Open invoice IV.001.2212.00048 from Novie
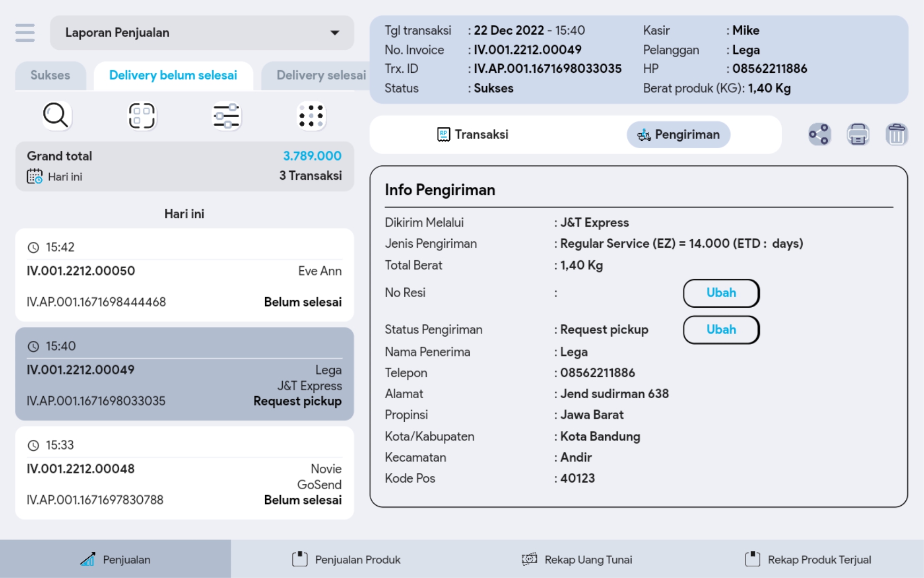The image size is (924, 578). [x=184, y=473]
